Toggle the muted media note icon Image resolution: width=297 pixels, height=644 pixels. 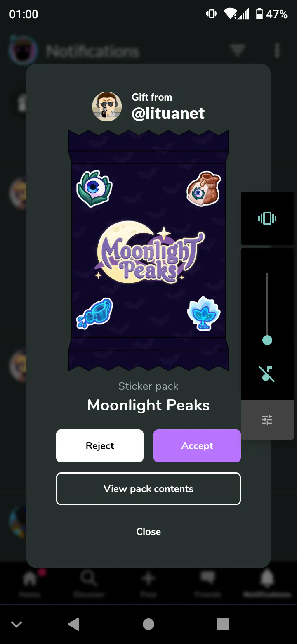(267, 374)
